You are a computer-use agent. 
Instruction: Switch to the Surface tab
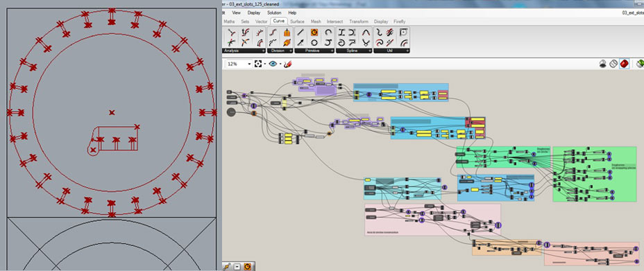click(297, 21)
